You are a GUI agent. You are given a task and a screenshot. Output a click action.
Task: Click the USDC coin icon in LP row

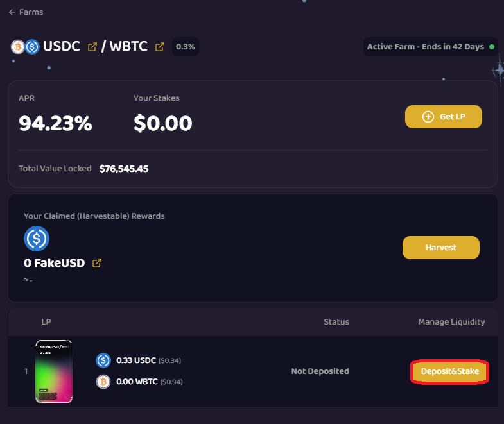[x=103, y=360]
